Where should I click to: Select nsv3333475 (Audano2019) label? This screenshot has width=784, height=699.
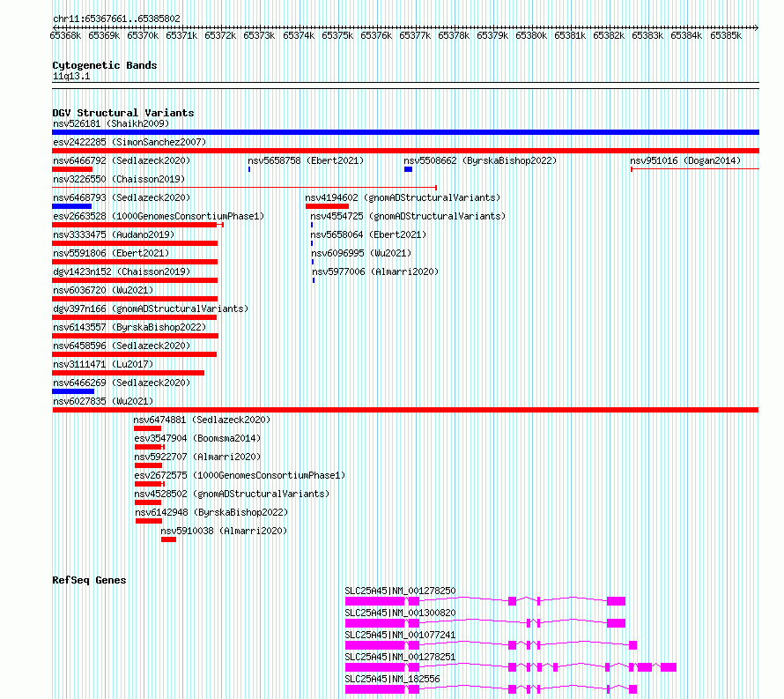pyautogui.click(x=114, y=234)
